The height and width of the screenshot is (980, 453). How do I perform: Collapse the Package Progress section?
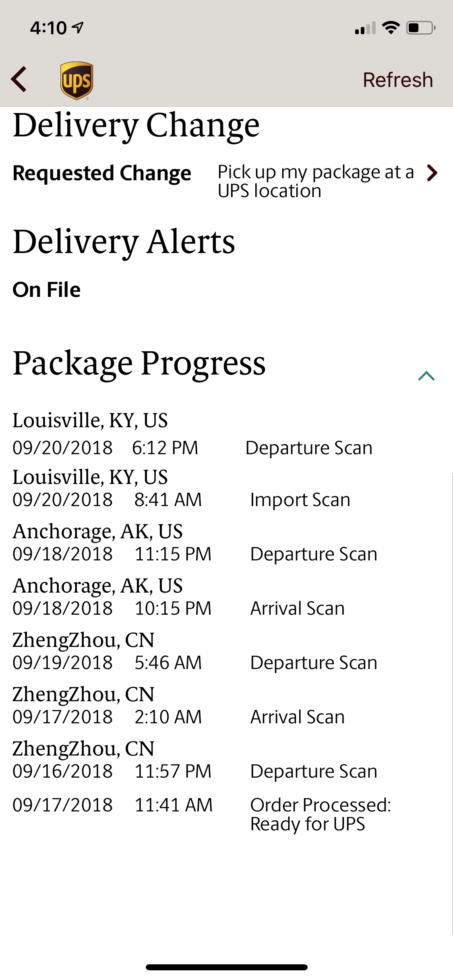click(x=426, y=376)
